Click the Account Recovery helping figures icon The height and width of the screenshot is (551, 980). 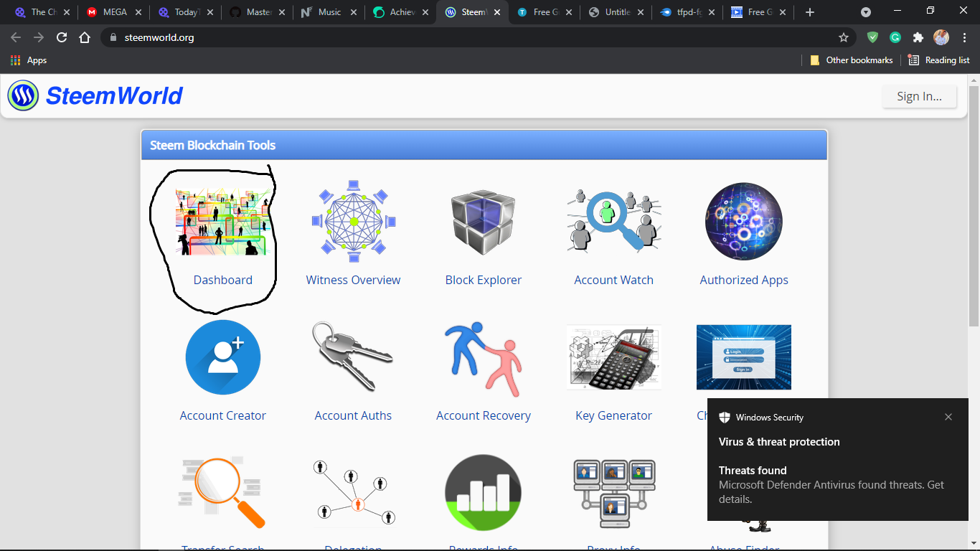click(x=484, y=359)
